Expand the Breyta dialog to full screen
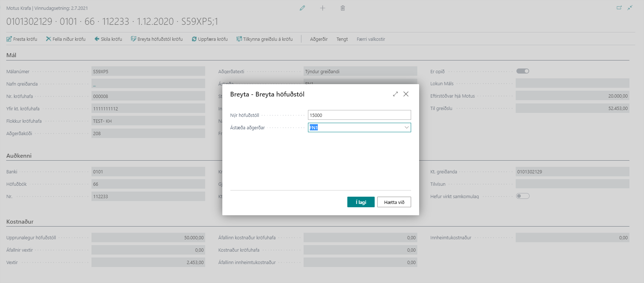 [x=395, y=94]
